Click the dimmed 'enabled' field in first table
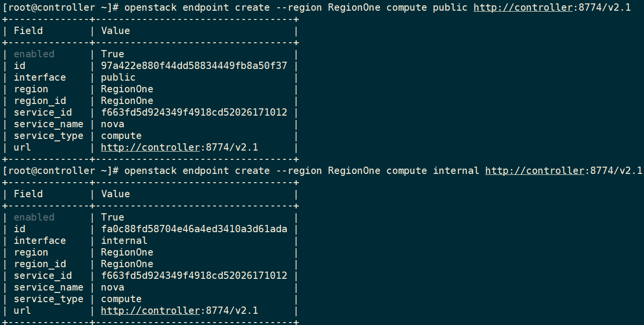The image size is (644, 325). point(34,54)
